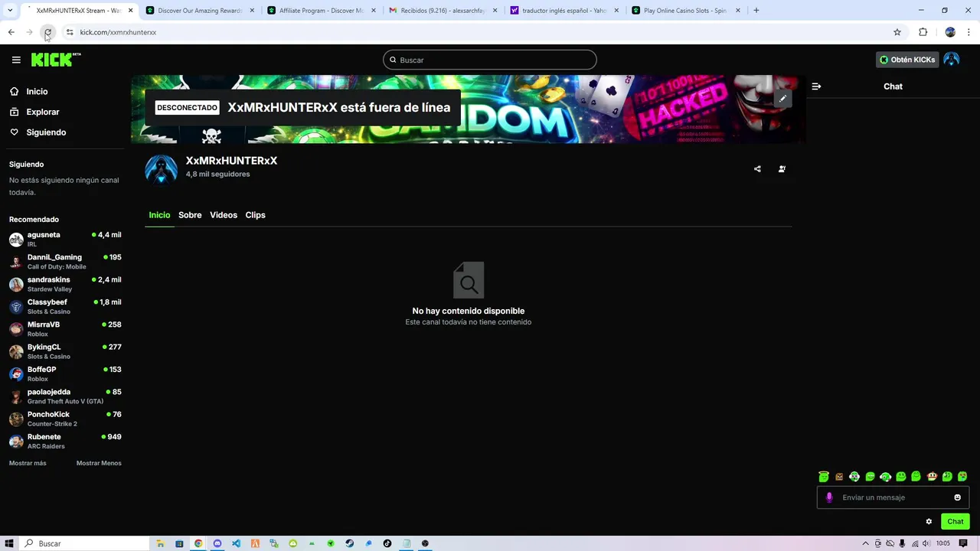
Task: Select the Inicio channel tab
Action: tap(159, 215)
